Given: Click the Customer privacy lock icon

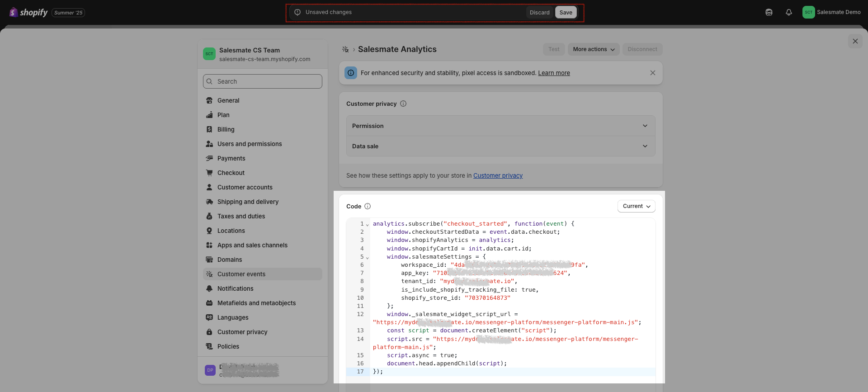Looking at the screenshot, I should pos(209,332).
